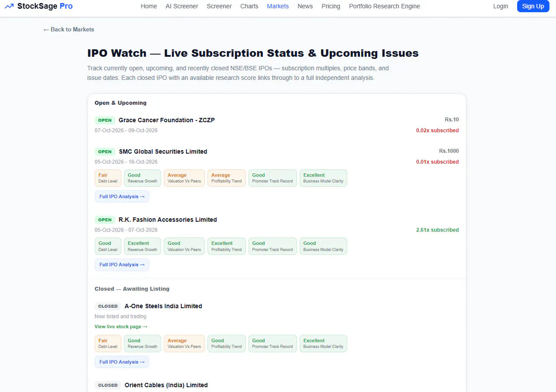The height and width of the screenshot is (392, 556).
Task: Click R.K. Fashion's Excellent Revenue Growth chip
Action: click(142, 246)
